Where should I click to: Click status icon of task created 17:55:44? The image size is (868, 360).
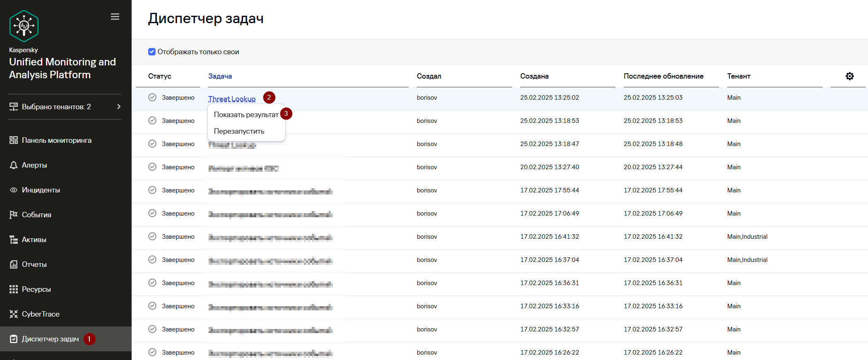pyautogui.click(x=152, y=190)
